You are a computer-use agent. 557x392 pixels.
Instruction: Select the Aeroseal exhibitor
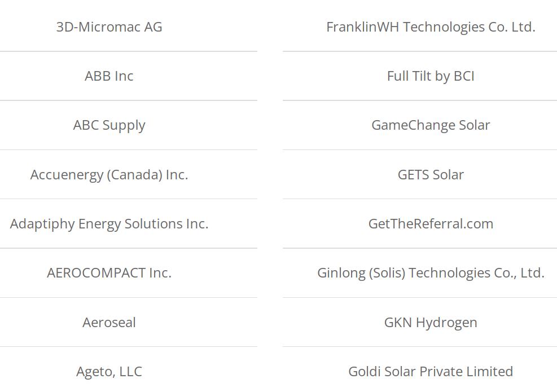109,323
